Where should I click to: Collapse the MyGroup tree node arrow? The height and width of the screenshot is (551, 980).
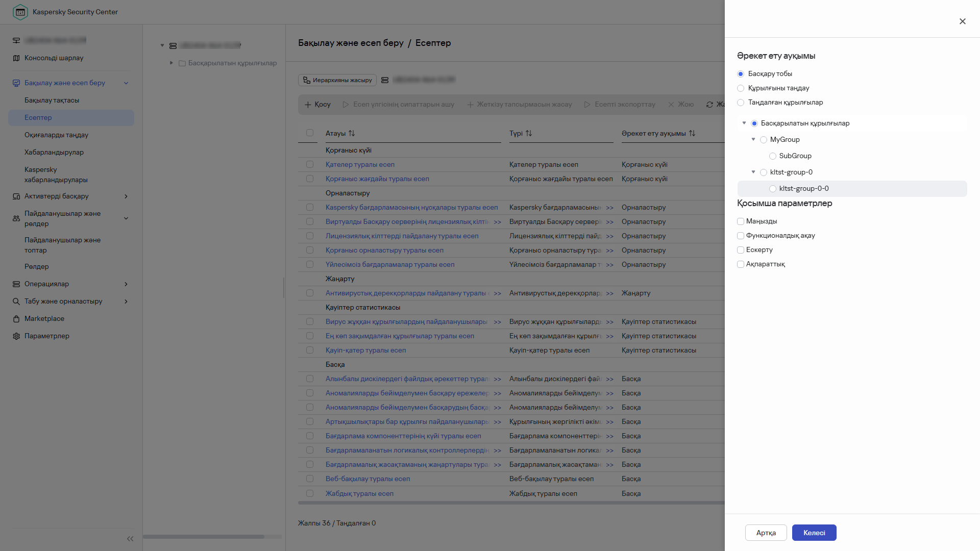tap(753, 139)
